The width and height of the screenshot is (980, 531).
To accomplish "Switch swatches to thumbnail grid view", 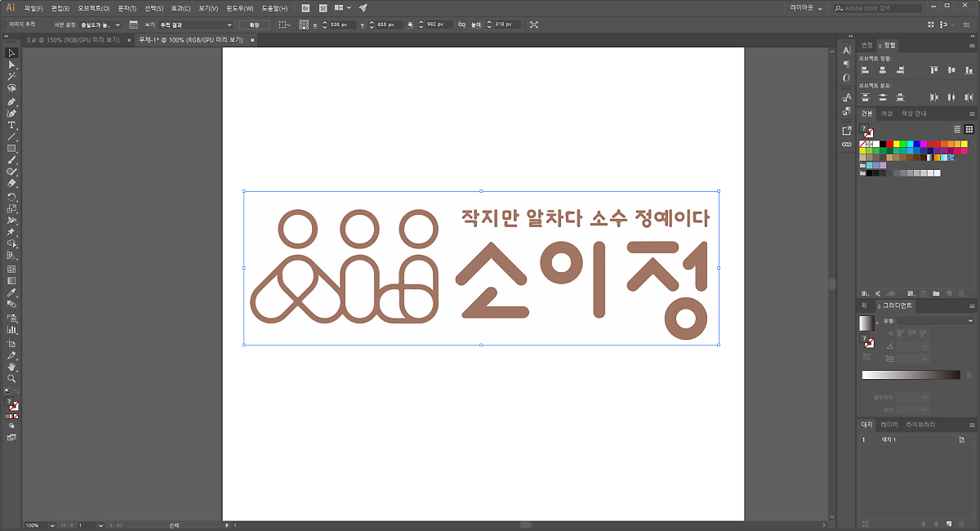I will pos(969,129).
